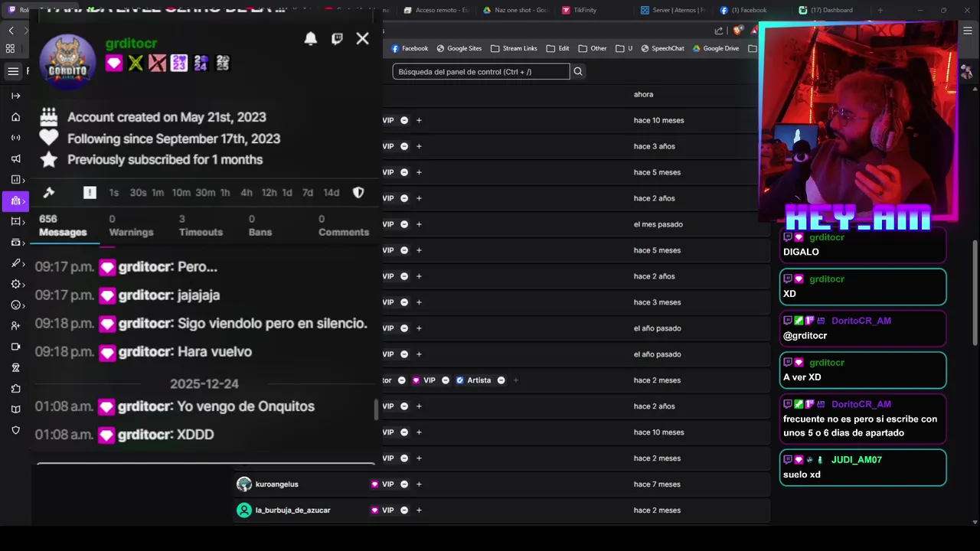Click the 2023 badge under grditocr
This screenshot has width=980, height=551.
coord(179,63)
